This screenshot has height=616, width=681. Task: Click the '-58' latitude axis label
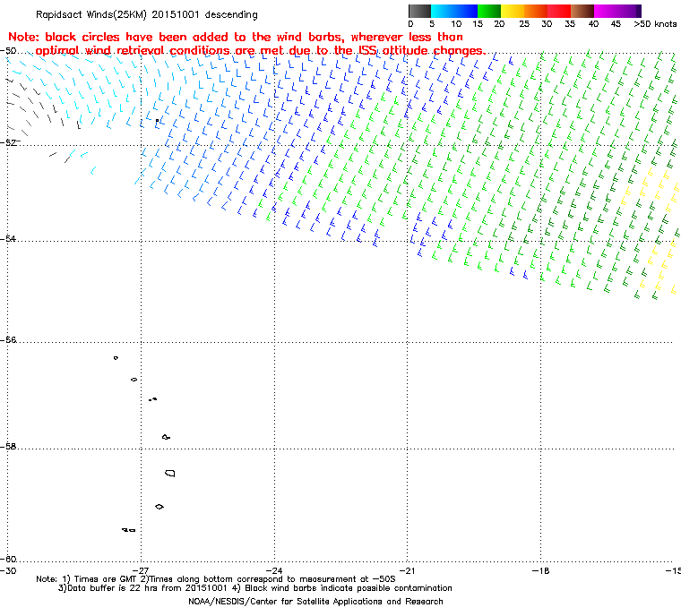click(8, 446)
